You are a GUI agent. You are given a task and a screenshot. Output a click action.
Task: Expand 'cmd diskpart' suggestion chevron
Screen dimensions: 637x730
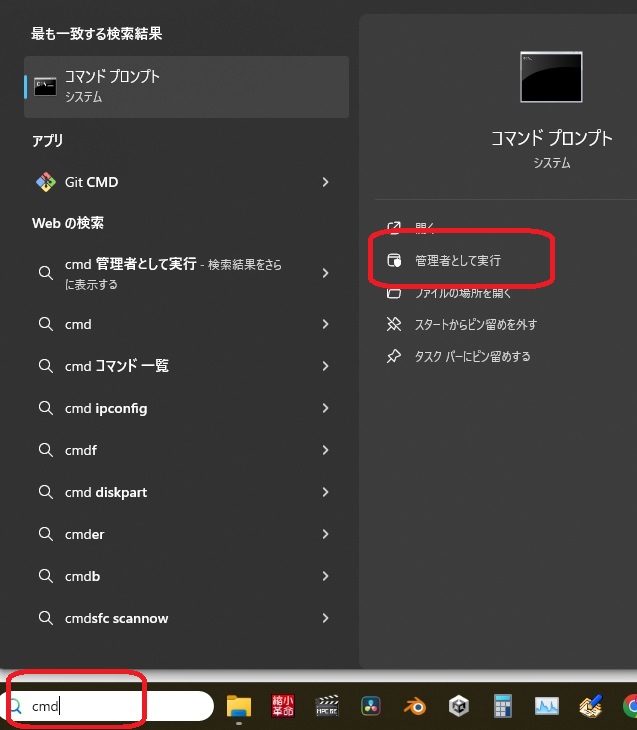[325, 492]
